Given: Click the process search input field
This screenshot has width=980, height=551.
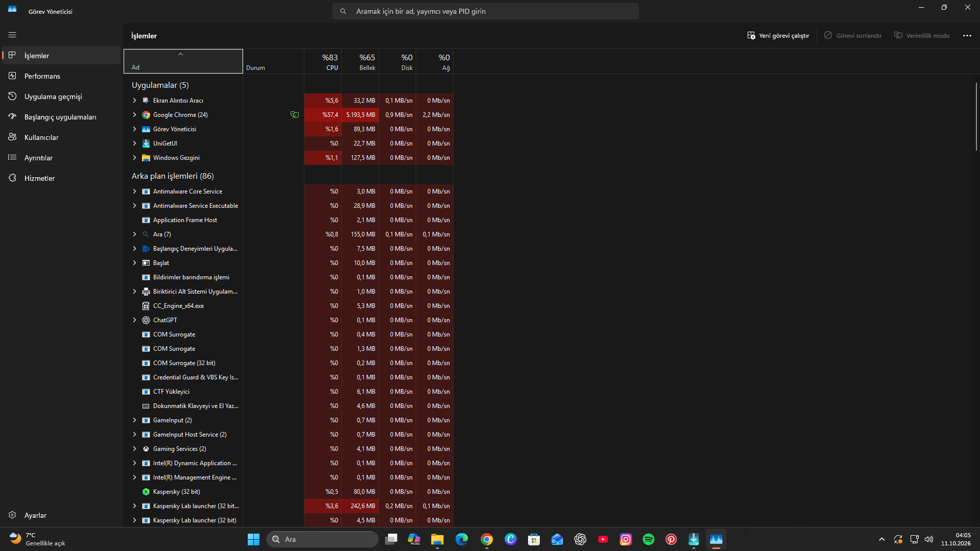Looking at the screenshot, I should click(x=485, y=11).
